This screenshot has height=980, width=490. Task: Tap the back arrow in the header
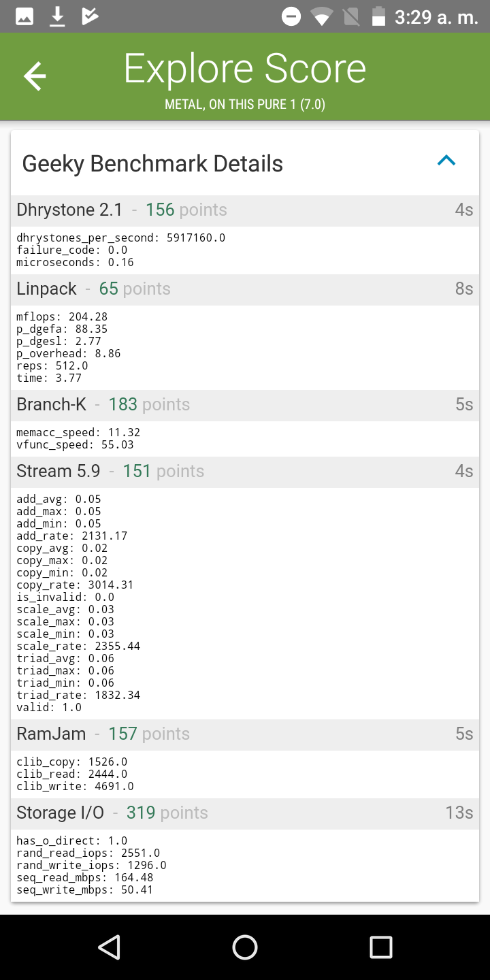click(35, 76)
